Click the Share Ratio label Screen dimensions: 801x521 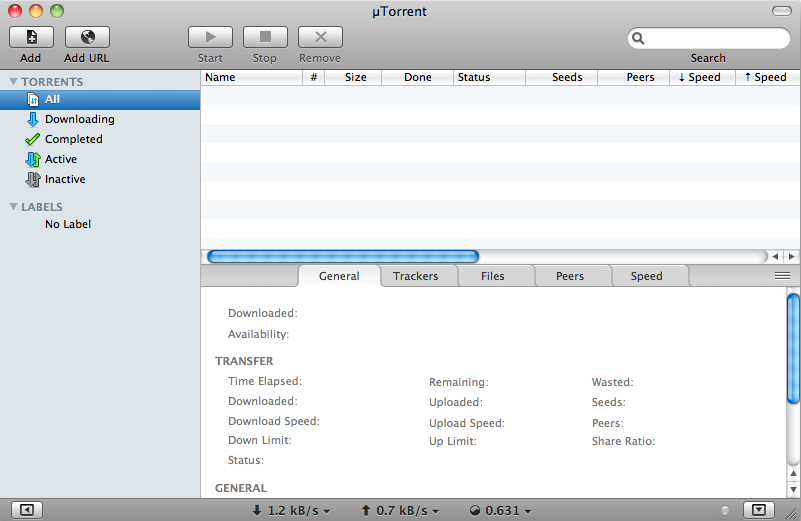tap(623, 441)
